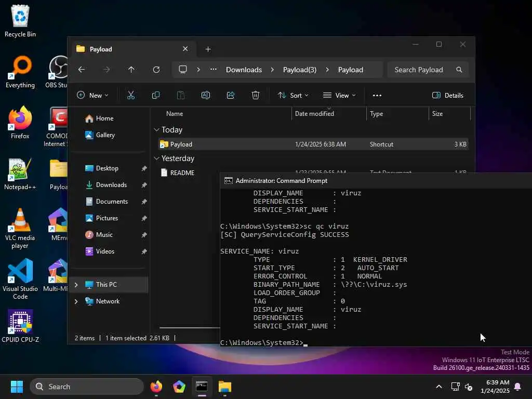Add a new Explorer tab
Screen dimensions: 532x399
[208, 49]
